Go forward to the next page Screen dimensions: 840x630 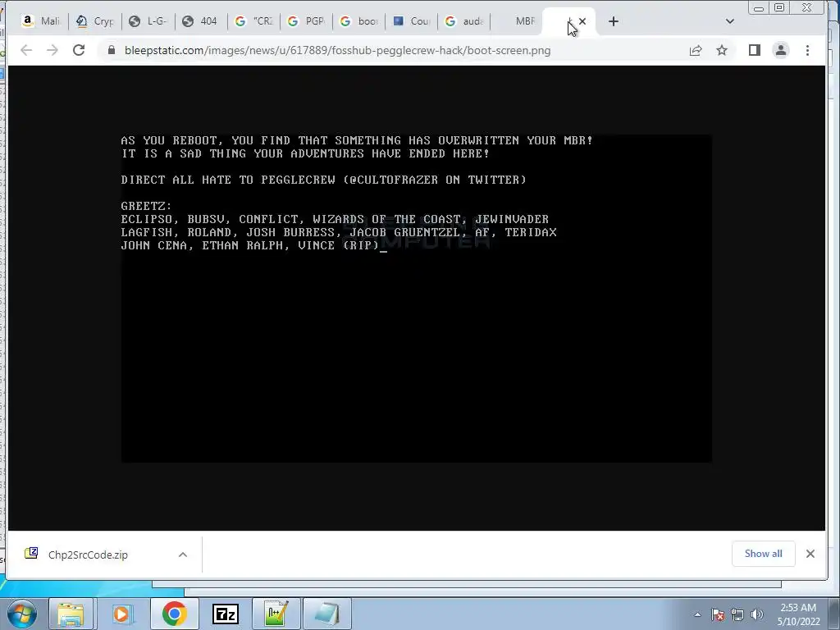(x=52, y=50)
